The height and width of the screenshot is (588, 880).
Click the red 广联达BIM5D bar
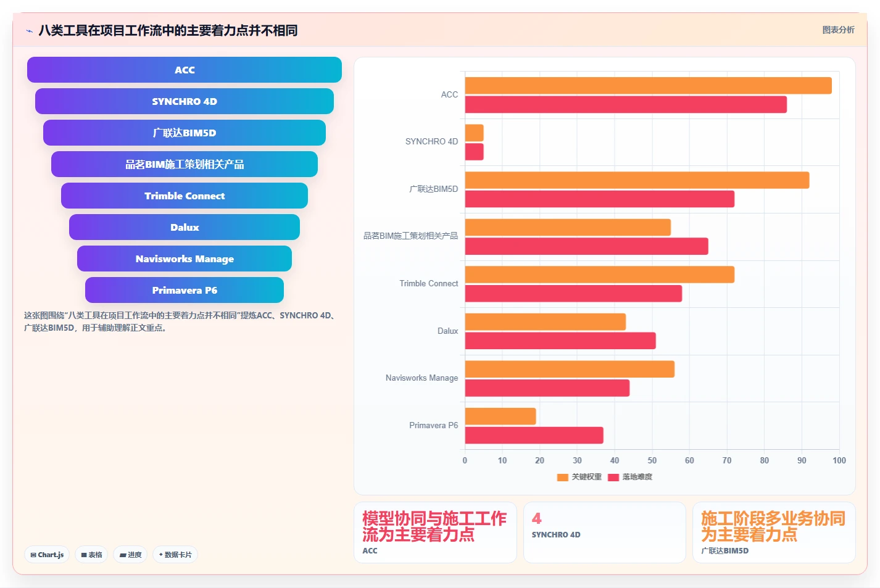point(599,199)
